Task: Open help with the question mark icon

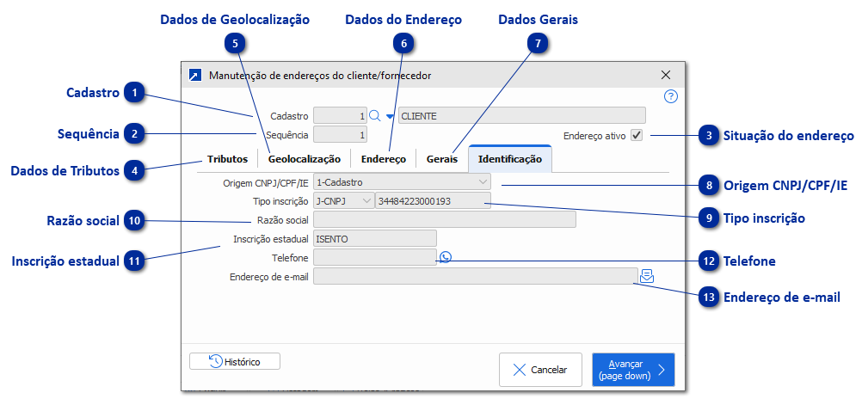Action: click(670, 97)
